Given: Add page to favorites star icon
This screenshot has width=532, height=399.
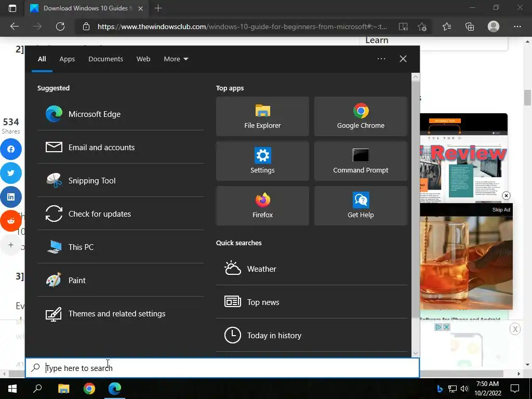Looking at the screenshot, I should pyautogui.click(x=422, y=26).
